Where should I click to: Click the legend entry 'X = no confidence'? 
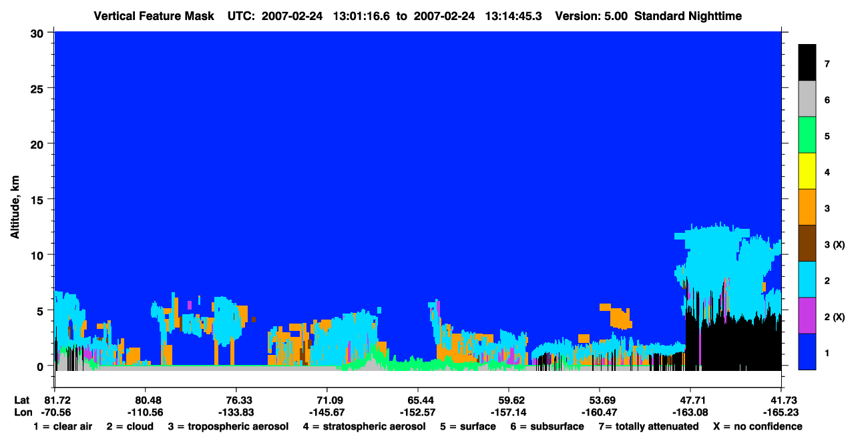point(758,426)
